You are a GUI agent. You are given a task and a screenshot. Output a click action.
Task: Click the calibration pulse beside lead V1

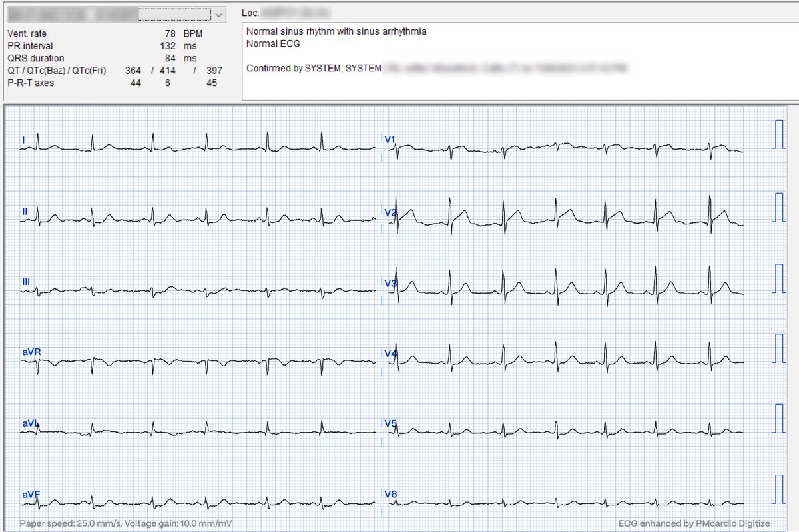pos(780,134)
